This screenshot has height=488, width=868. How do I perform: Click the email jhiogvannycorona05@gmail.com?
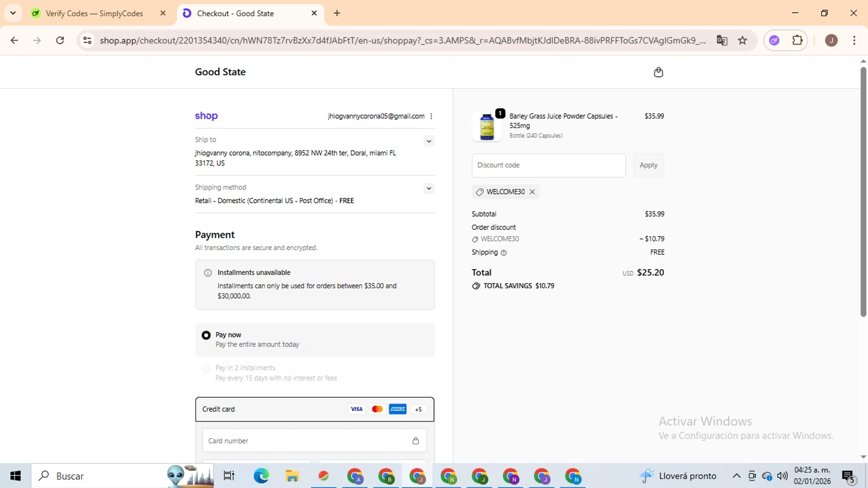(376, 116)
